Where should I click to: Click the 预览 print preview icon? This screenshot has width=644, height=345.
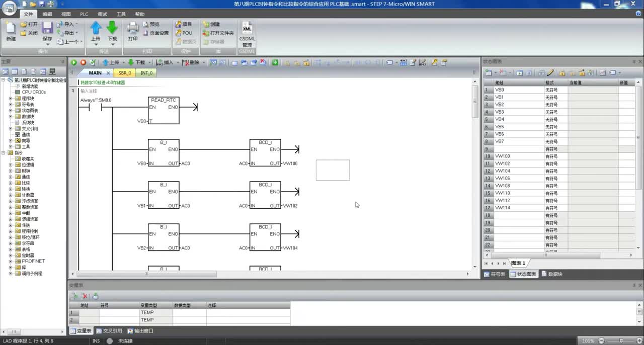click(x=146, y=24)
